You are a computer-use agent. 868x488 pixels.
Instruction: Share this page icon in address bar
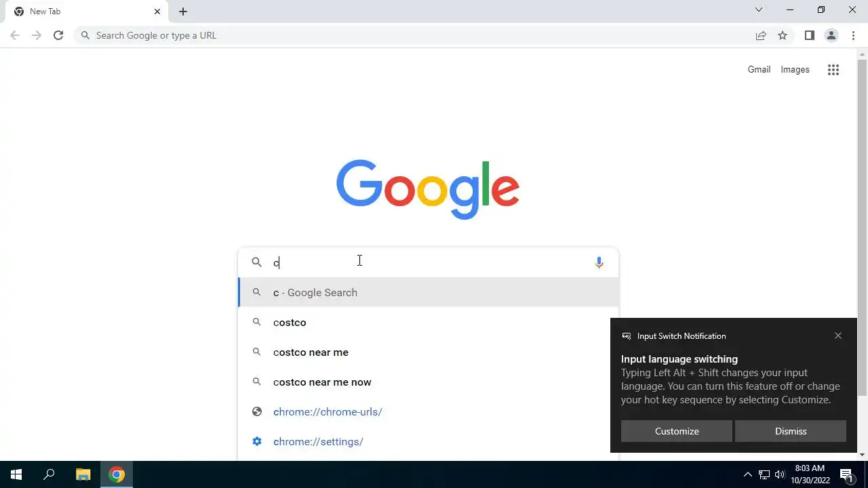point(761,35)
